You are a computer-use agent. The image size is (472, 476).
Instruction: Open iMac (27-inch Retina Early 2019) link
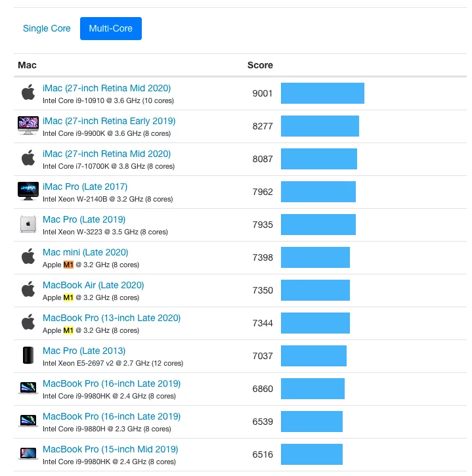(109, 121)
